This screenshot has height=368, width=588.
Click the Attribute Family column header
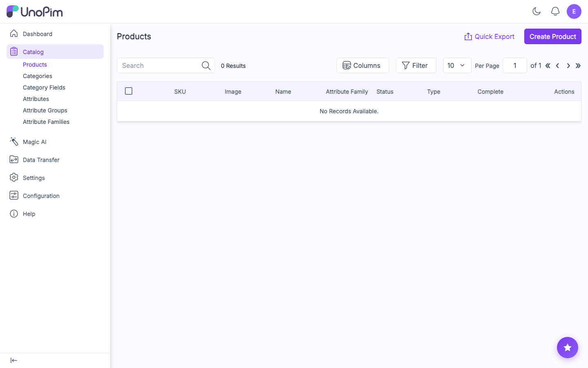coord(347,92)
